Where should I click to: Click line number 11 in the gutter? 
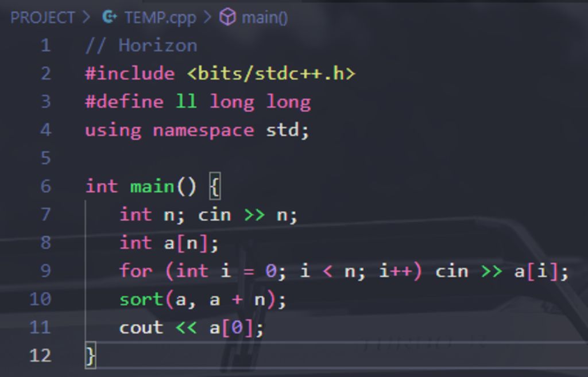pyautogui.click(x=40, y=327)
